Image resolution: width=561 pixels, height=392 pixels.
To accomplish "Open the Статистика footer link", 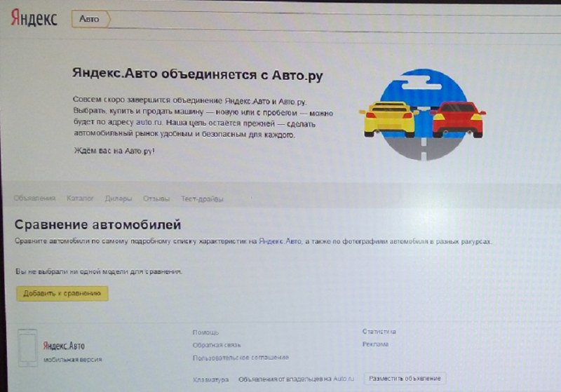I will [379, 332].
